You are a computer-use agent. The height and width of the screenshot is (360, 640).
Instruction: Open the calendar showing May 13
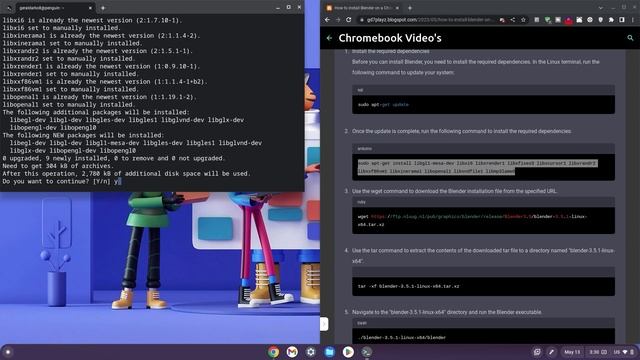pos(572,352)
